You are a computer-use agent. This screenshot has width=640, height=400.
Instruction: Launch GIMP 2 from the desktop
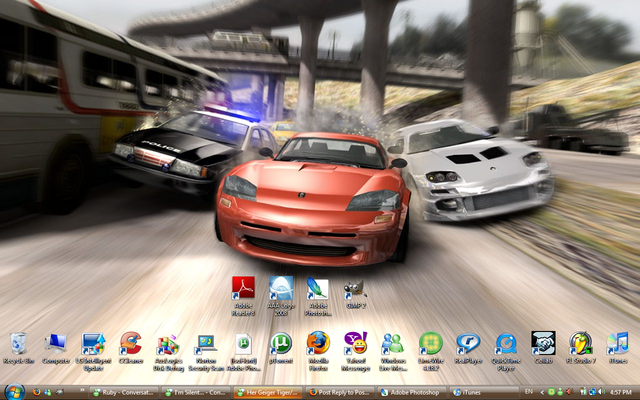point(355,291)
